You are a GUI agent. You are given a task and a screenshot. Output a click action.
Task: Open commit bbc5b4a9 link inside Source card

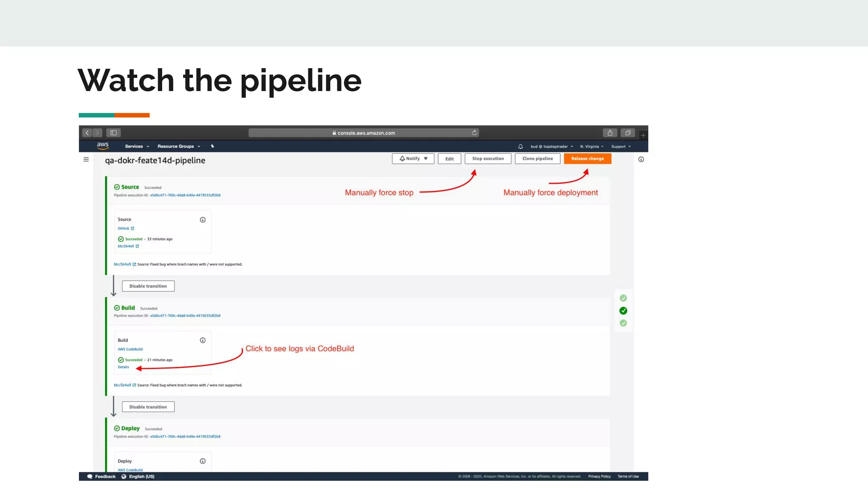[x=128, y=246]
